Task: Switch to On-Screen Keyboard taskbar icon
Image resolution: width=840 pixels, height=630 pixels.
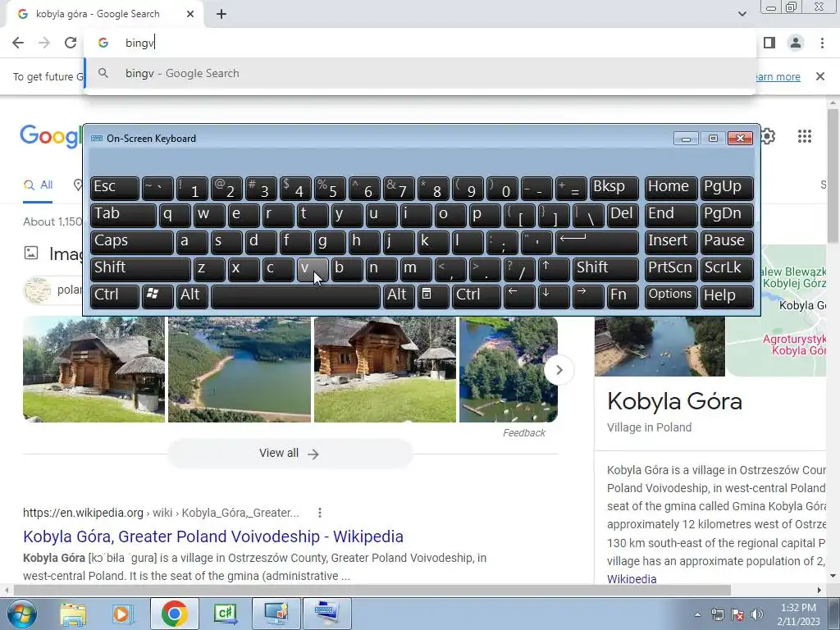Action: [326, 614]
